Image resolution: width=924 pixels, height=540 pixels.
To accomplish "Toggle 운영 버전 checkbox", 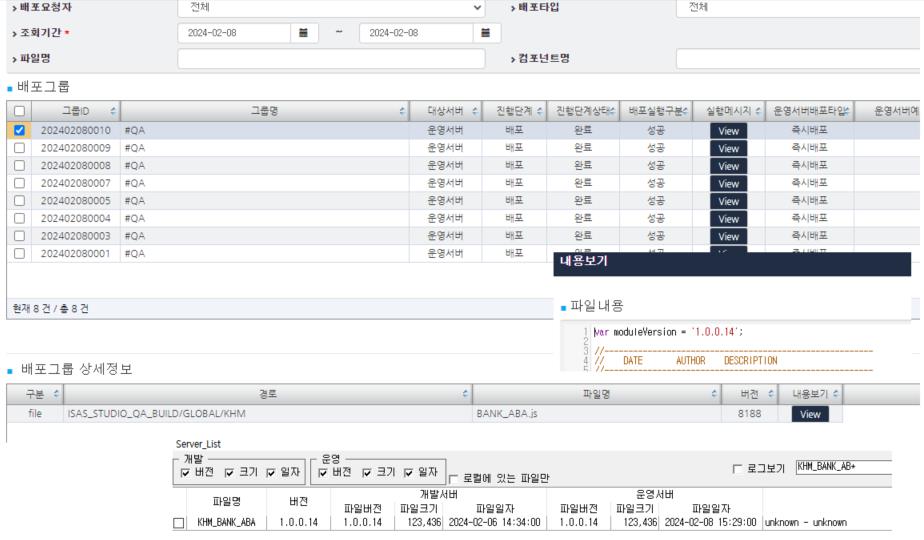I will (322, 473).
